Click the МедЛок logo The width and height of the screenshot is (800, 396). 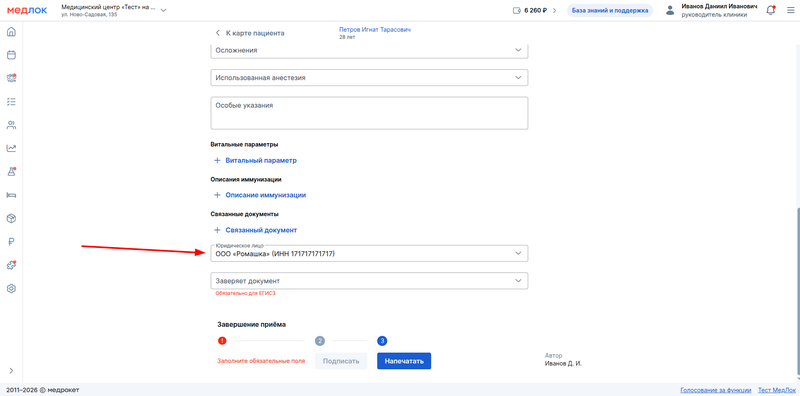point(27,10)
